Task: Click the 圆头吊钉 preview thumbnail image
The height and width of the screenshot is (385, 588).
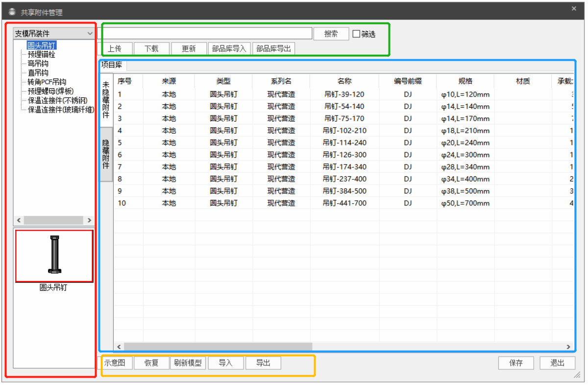Action: pos(54,256)
